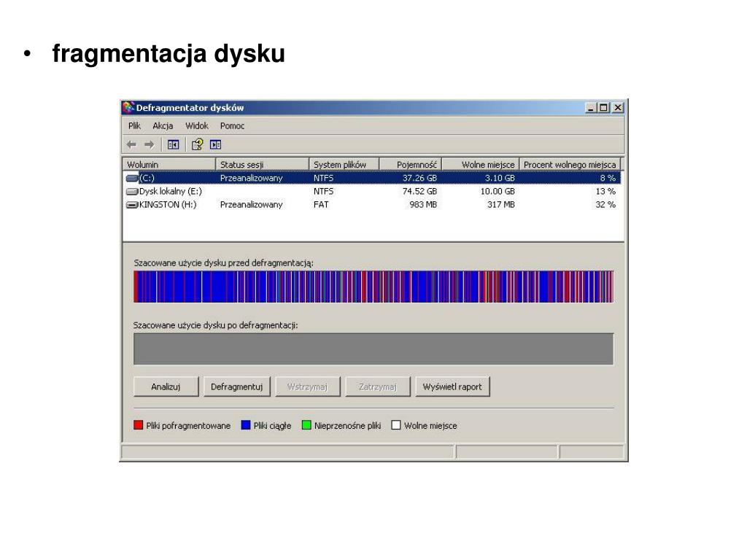This screenshot has height=560, width=747.
Task: Click the white Wolne miejsce legend swatch
Action: point(396,425)
